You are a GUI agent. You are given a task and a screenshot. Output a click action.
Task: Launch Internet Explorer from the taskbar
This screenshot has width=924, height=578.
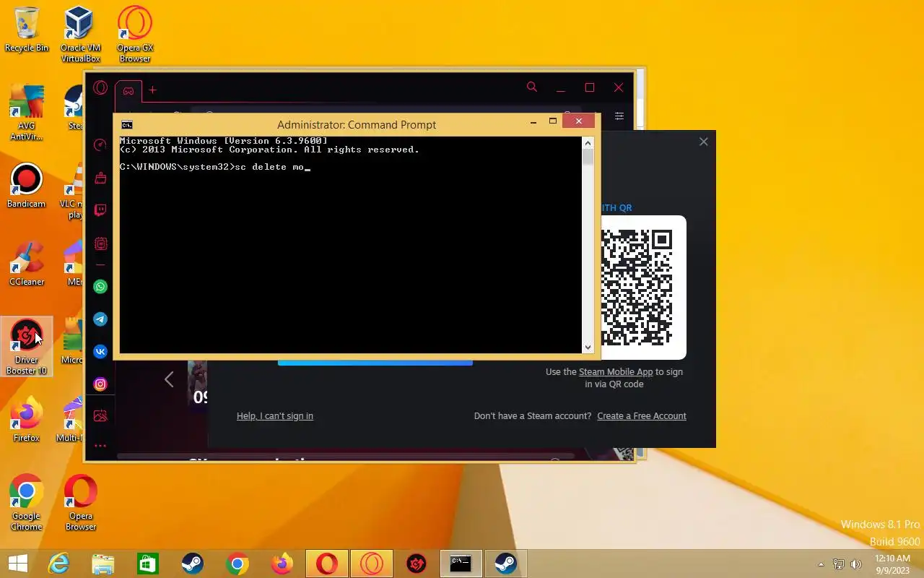pos(58,564)
